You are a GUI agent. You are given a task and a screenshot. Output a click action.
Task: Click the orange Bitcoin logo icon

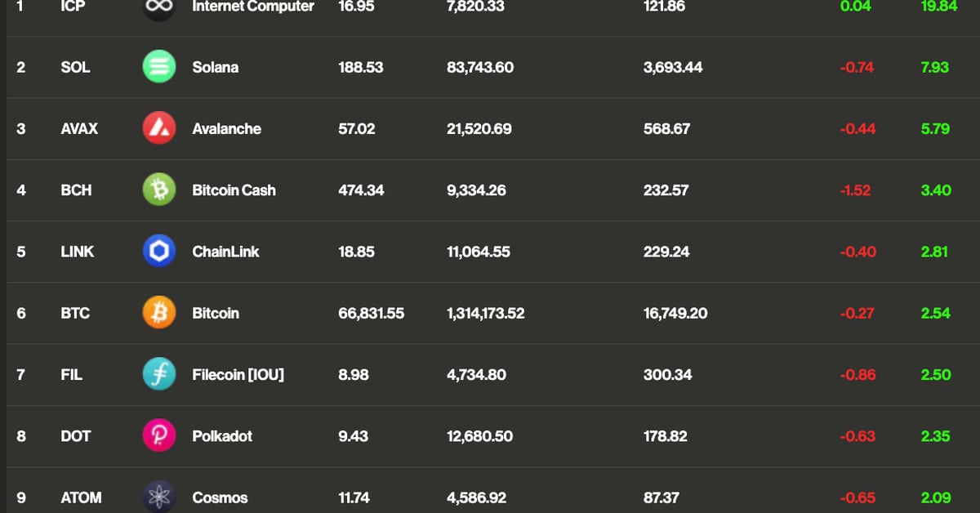tap(158, 313)
